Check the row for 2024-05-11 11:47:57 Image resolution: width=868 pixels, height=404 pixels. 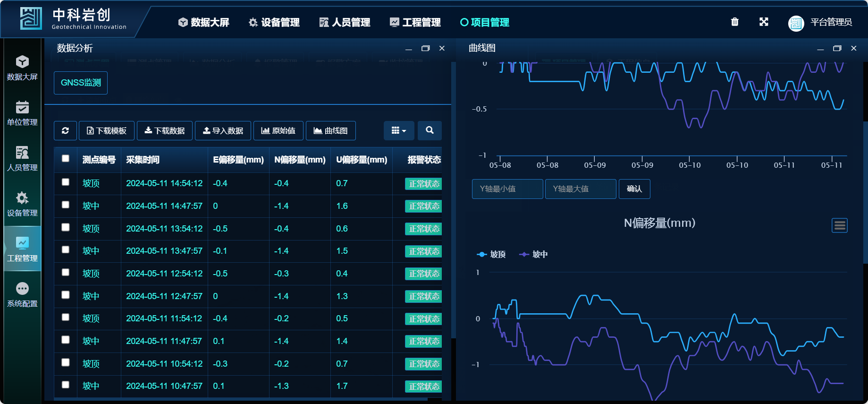[x=66, y=340]
